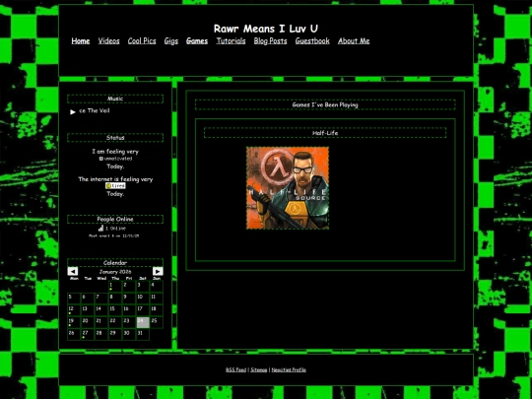532x399 pixels.
Task: Click the track name 'ce The Veil'
Action: pyautogui.click(x=95, y=110)
